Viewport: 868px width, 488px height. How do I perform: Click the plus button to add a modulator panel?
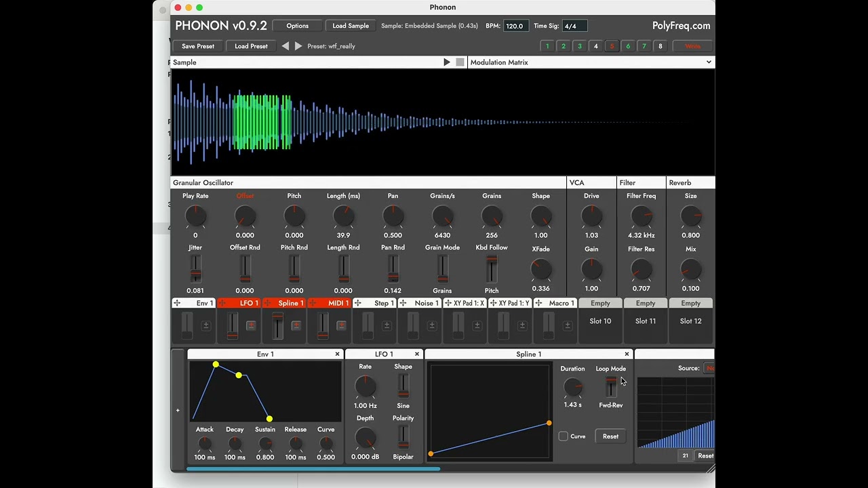point(178,410)
